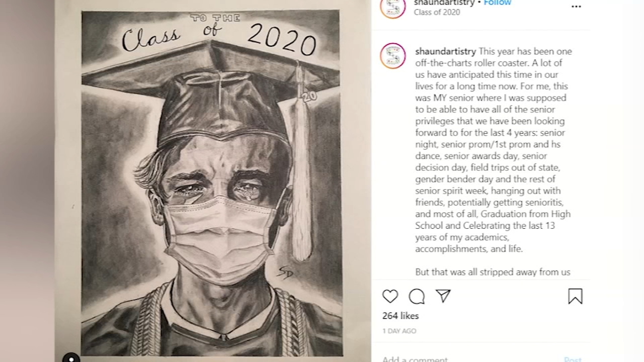The image size is (644, 362).
Task: Click the Class of 2020 drawing image
Action: [211, 183]
